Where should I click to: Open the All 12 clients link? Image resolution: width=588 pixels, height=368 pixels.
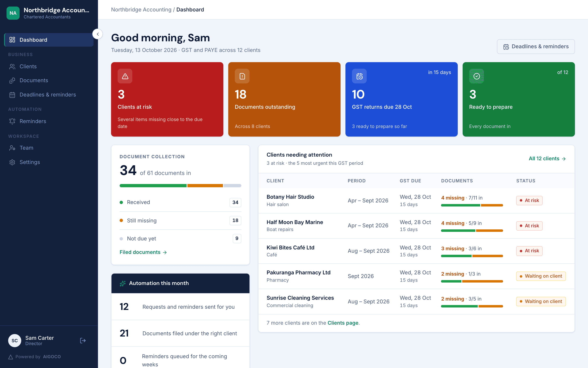tap(547, 158)
